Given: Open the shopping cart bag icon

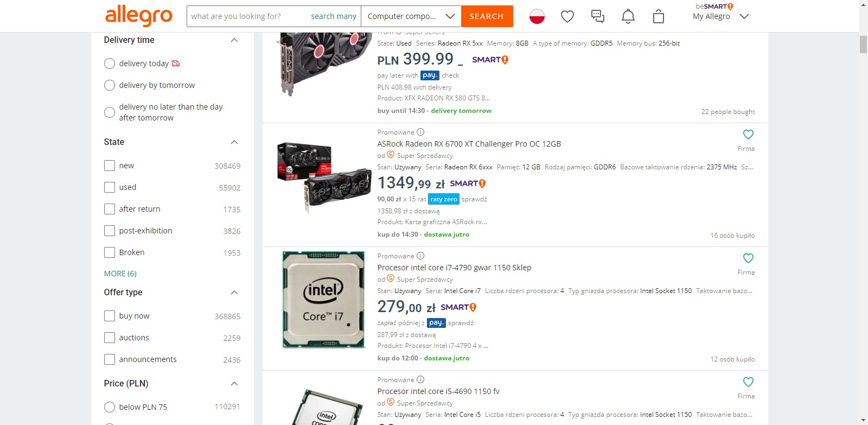Looking at the screenshot, I should point(659,16).
